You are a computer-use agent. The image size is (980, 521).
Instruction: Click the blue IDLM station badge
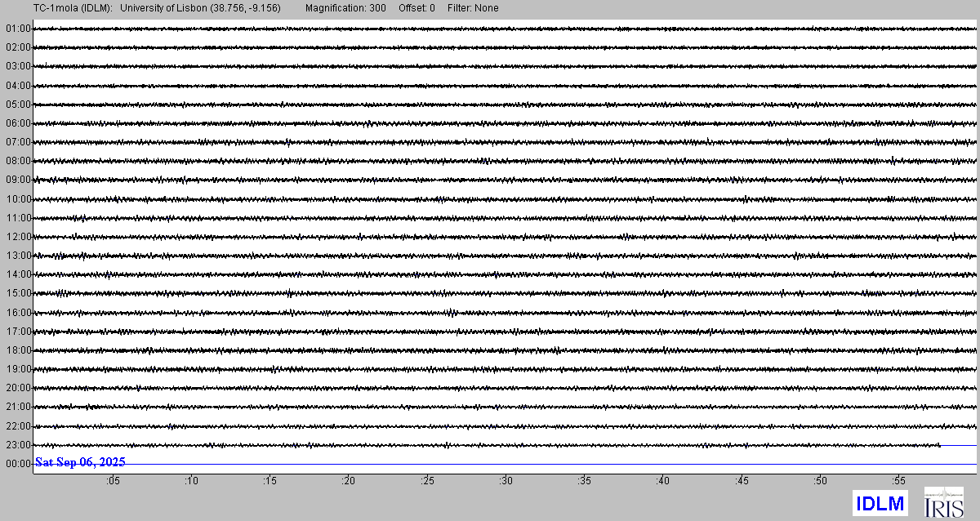coord(880,503)
